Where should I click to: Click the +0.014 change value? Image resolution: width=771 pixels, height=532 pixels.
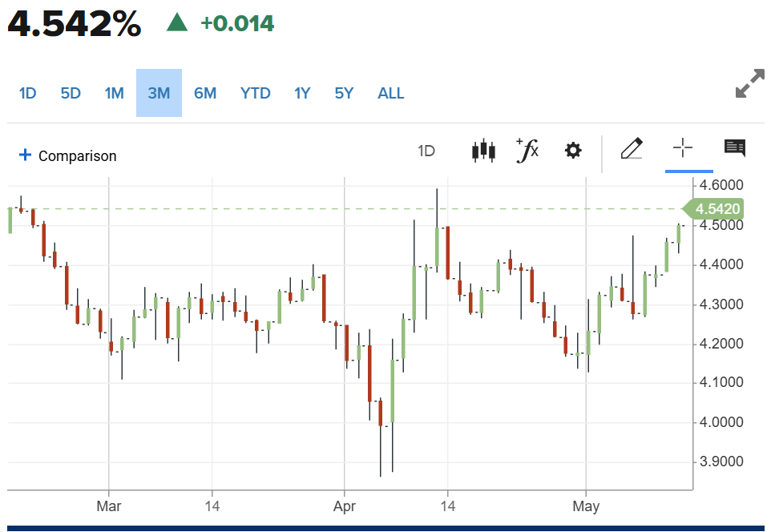pyautogui.click(x=237, y=23)
